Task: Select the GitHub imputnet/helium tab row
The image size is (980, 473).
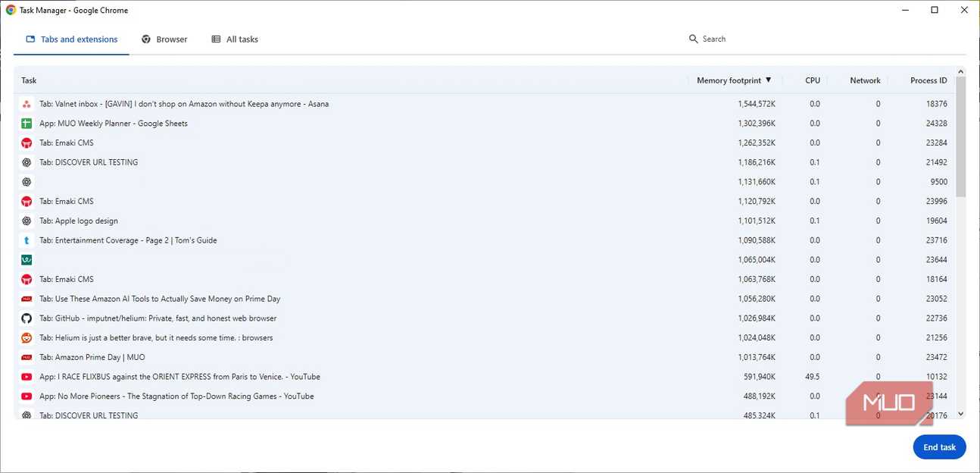Action: tap(485, 318)
